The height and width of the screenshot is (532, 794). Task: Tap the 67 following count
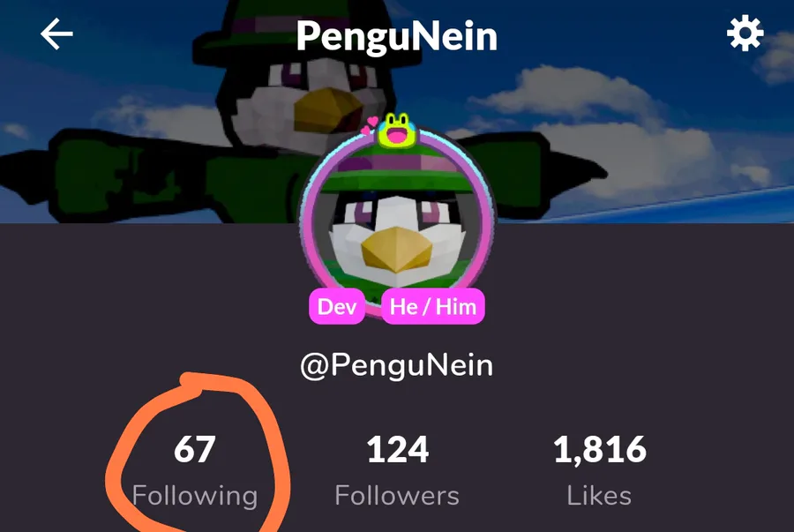click(195, 449)
